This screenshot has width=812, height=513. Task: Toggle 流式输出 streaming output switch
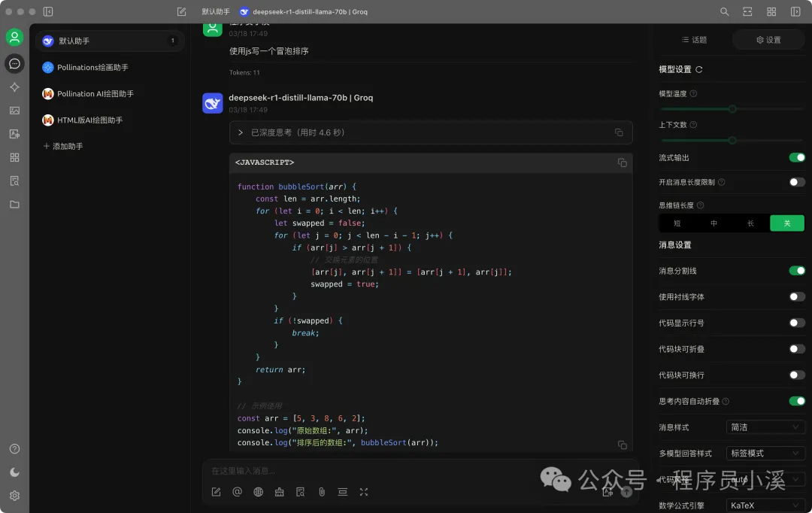coord(797,157)
